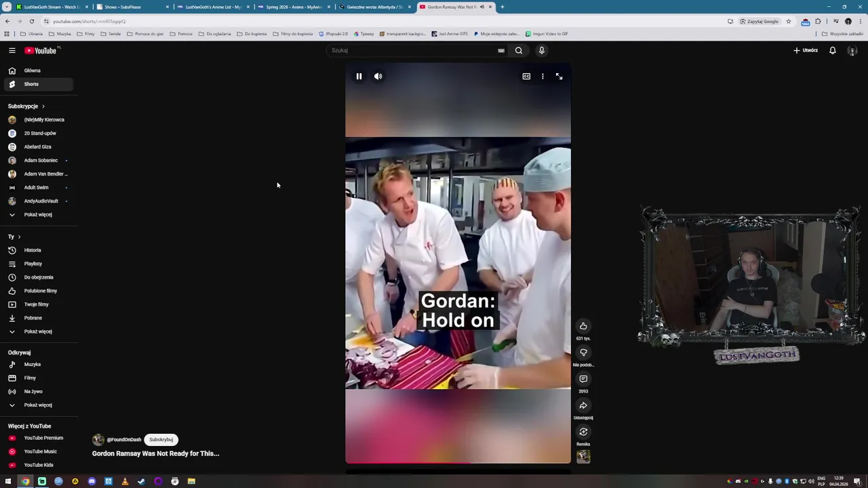
Task: Switch to Spring 2026 Anime tab
Action: click(x=294, y=7)
